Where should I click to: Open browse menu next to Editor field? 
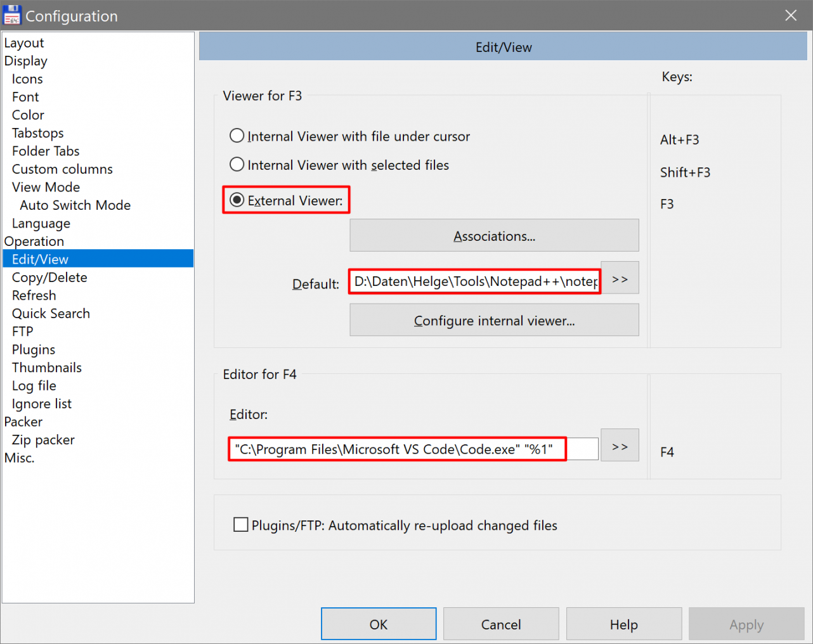[x=620, y=446]
